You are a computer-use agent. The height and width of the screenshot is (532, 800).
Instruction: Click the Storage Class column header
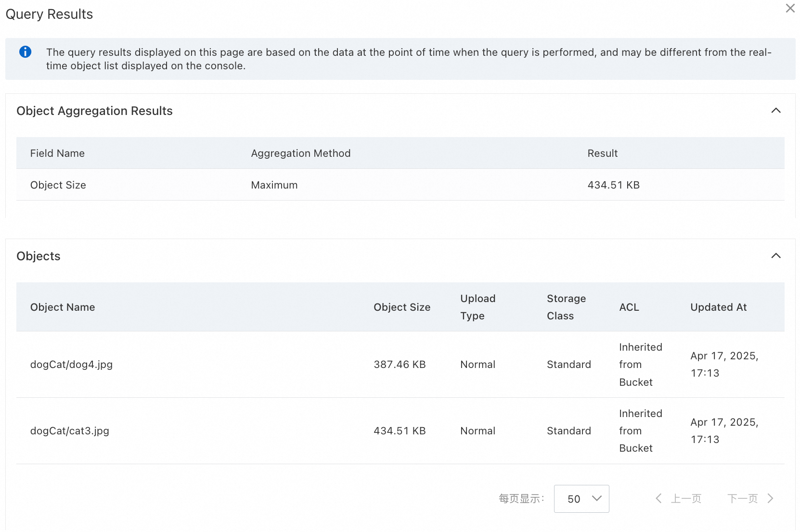pyautogui.click(x=566, y=307)
